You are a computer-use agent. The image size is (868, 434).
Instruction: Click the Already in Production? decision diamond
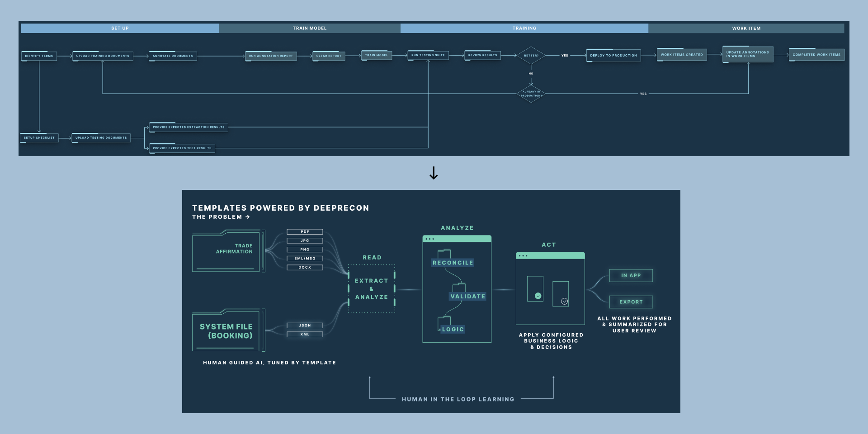pyautogui.click(x=531, y=94)
